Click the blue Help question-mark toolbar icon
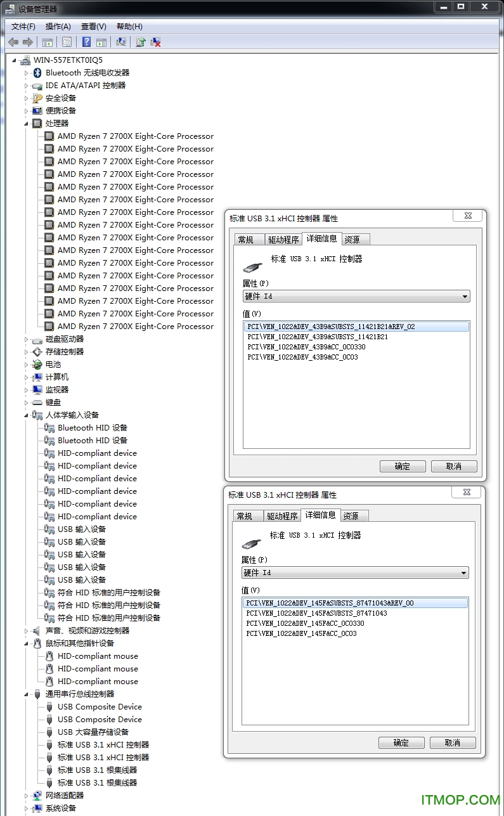 87,42
